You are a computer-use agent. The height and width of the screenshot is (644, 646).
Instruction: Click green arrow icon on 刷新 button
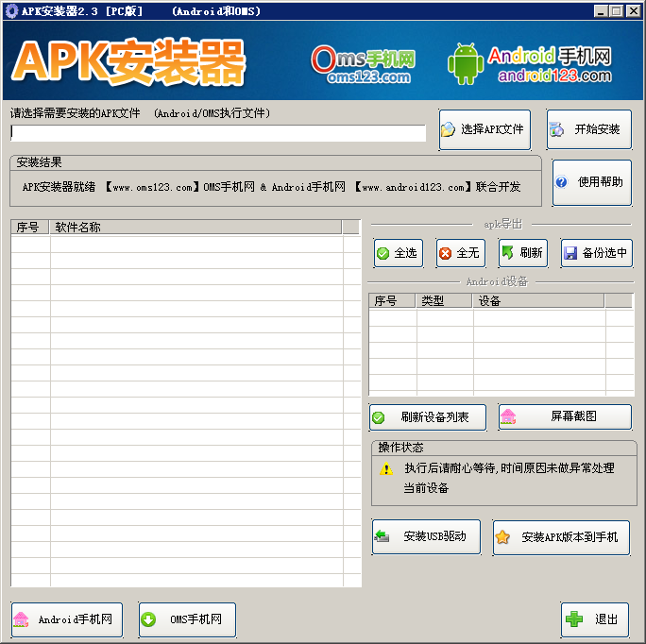[x=507, y=252]
